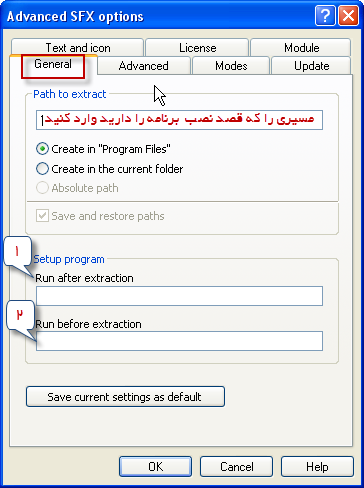
Task: Close the Advanced SFX options dialog
Action: 348,16
